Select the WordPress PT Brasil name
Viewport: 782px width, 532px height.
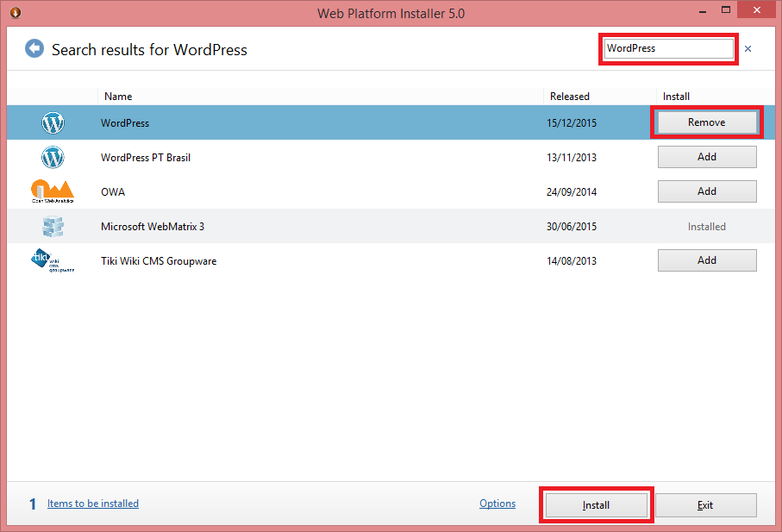146,158
